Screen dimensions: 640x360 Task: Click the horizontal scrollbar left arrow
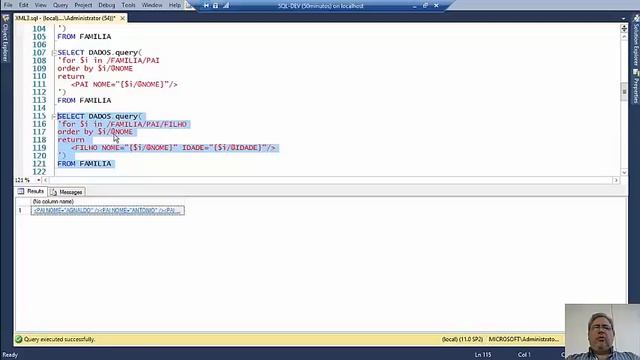click(x=45, y=180)
